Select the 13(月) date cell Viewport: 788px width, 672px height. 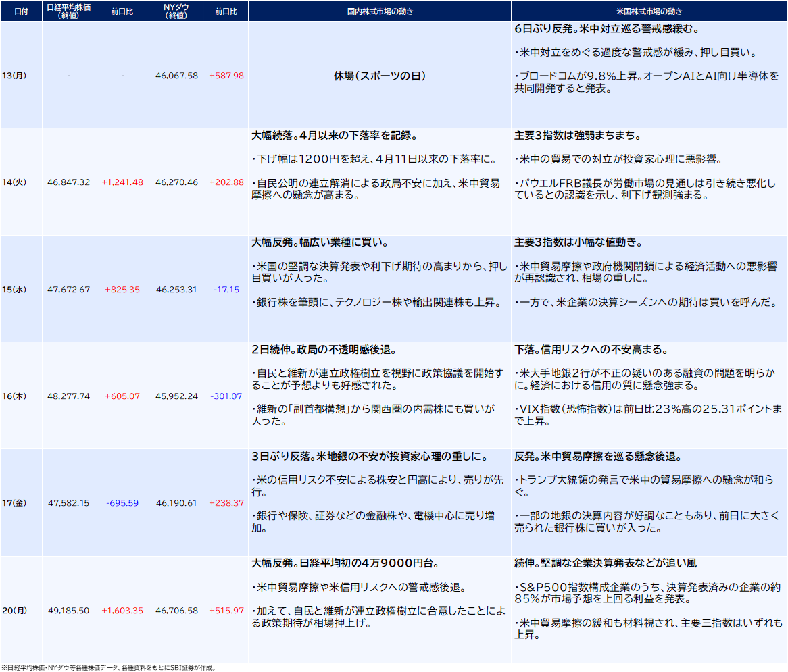click(x=14, y=76)
